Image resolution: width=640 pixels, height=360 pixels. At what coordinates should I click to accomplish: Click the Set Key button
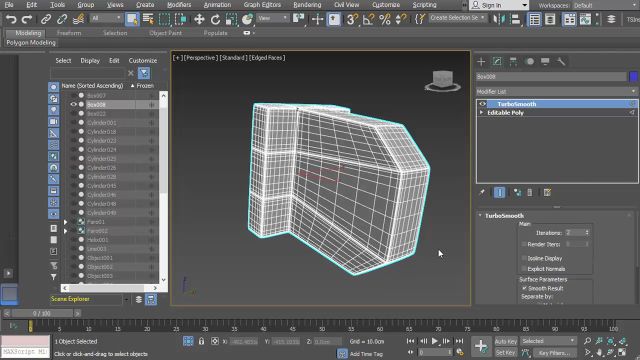pyautogui.click(x=506, y=352)
